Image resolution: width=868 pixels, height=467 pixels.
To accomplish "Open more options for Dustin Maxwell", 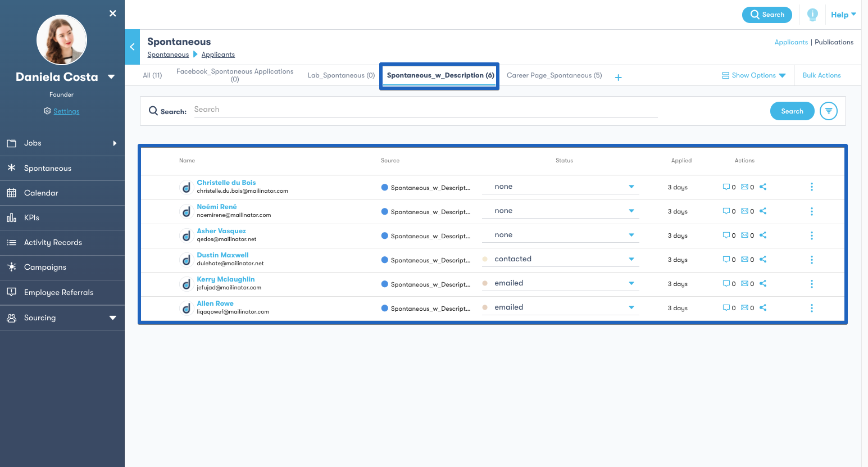I will (812, 260).
